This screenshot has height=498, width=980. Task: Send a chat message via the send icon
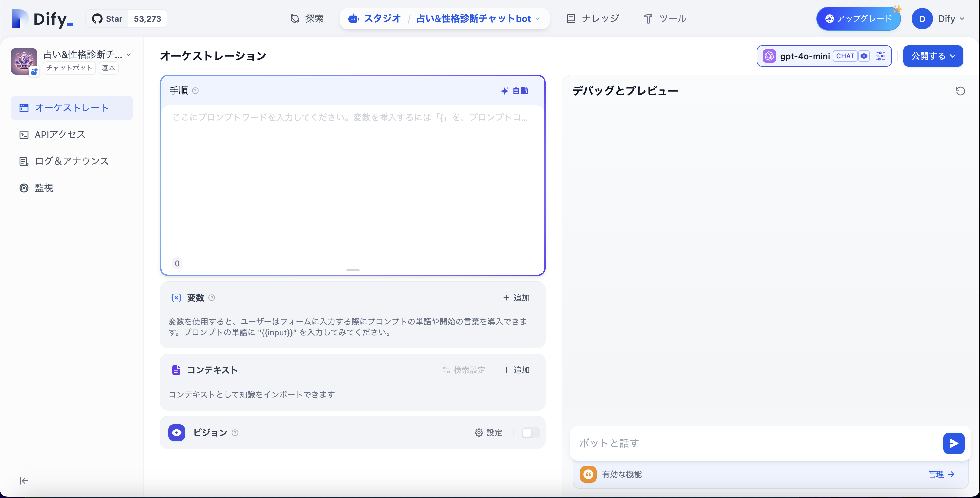click(954, 443)
